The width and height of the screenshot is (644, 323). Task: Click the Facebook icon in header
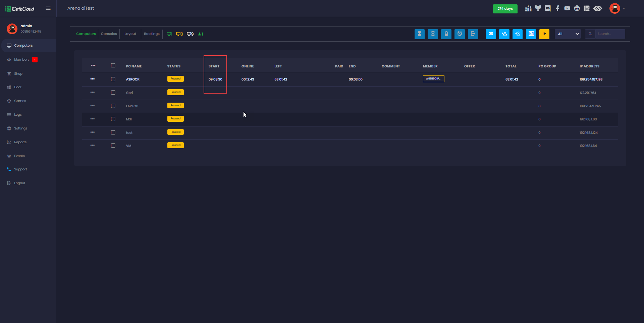click(557, 8)
